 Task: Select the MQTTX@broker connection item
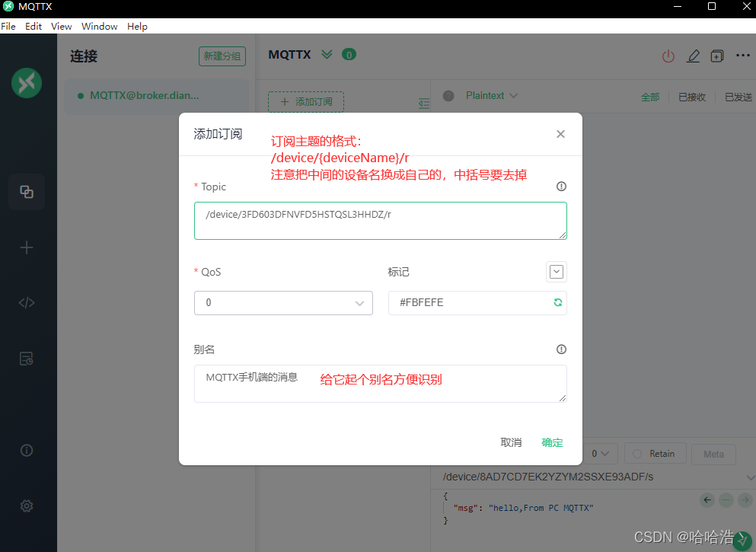pyautogui.click(x=157, y=96)
